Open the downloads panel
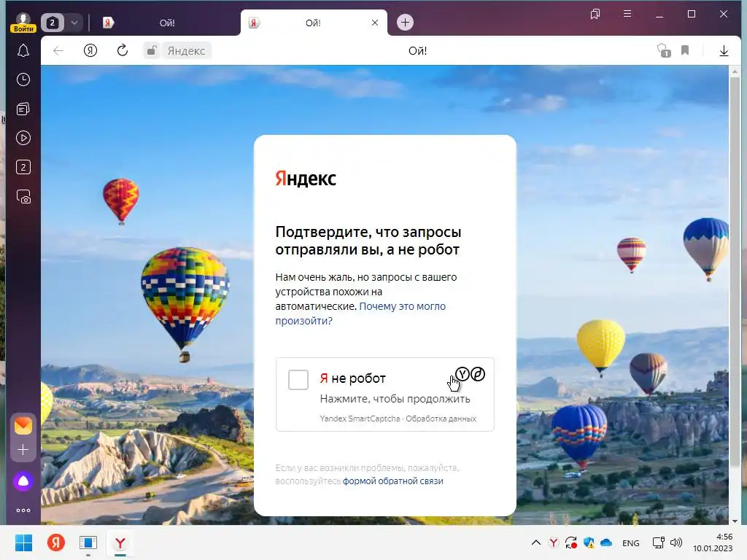 (724, 50)
